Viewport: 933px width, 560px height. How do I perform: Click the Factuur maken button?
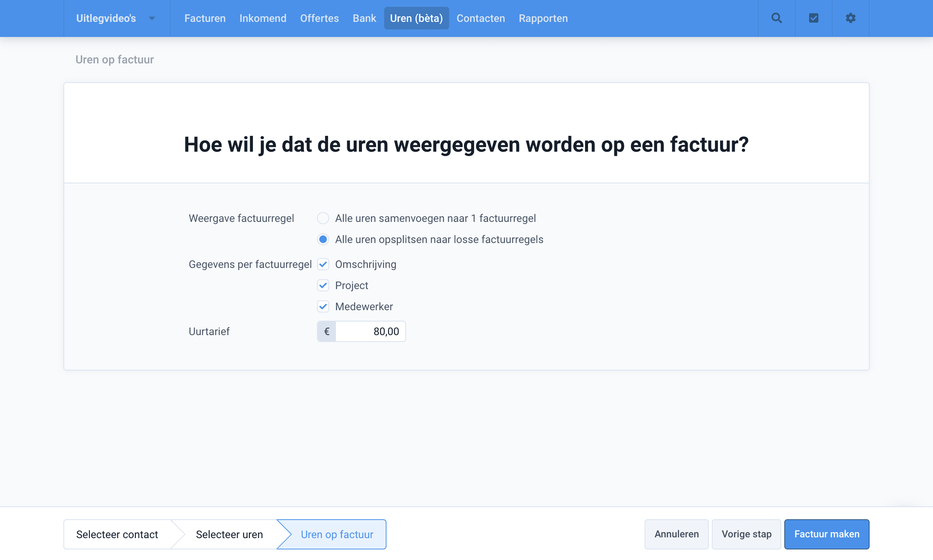pyautogui.click(x=827, y=534)
